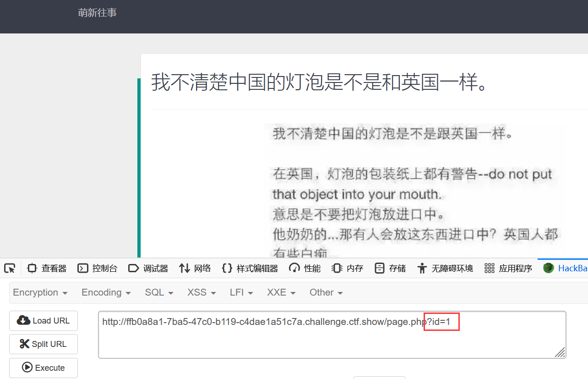This screenshot has width=588, height=379.
Task: Open the 存储 storage panel
Action: coord(390,269)
